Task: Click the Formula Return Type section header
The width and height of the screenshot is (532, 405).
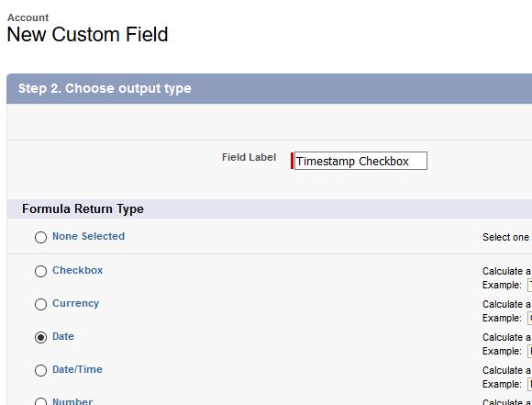Action: (x=83, y=208)
